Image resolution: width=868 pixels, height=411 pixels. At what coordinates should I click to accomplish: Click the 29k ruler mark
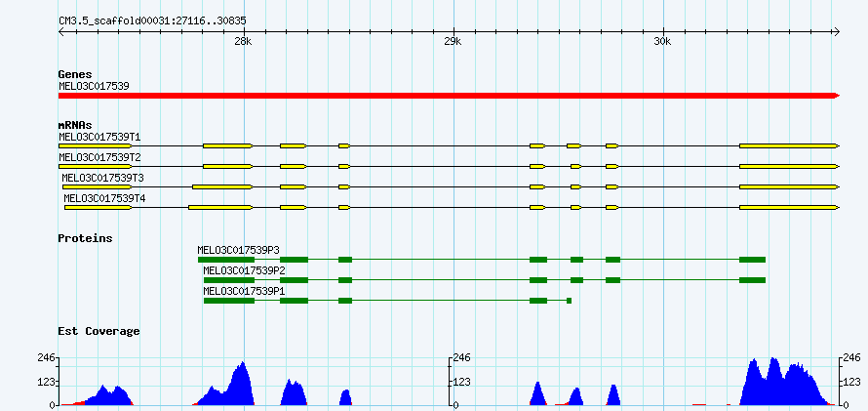pos(453,42)
